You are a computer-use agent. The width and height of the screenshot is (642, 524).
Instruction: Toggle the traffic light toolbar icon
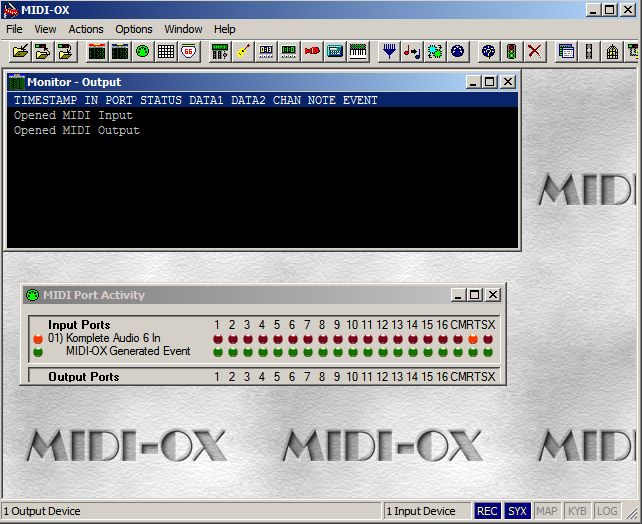511,52
